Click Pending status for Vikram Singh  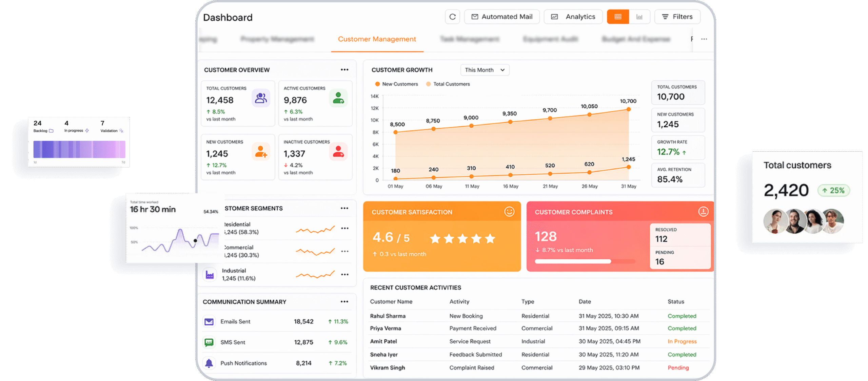(678, 368)
